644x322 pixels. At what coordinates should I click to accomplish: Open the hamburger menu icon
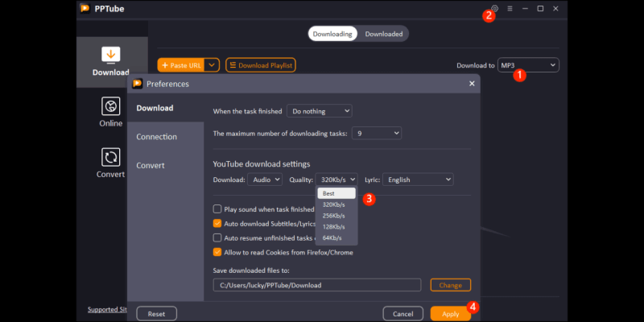[x=510, y=8]
